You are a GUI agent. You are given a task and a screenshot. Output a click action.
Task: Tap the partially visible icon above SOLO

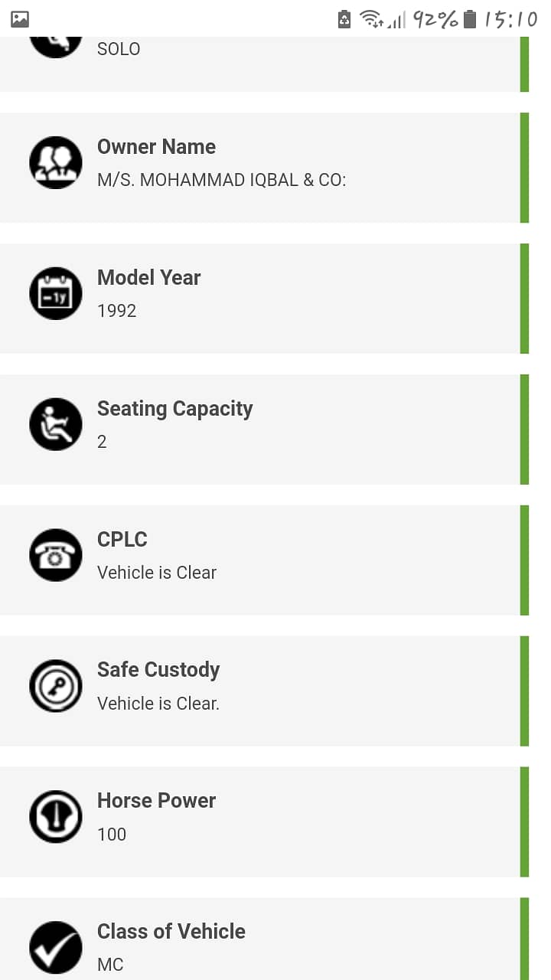(x=56, y=46)
